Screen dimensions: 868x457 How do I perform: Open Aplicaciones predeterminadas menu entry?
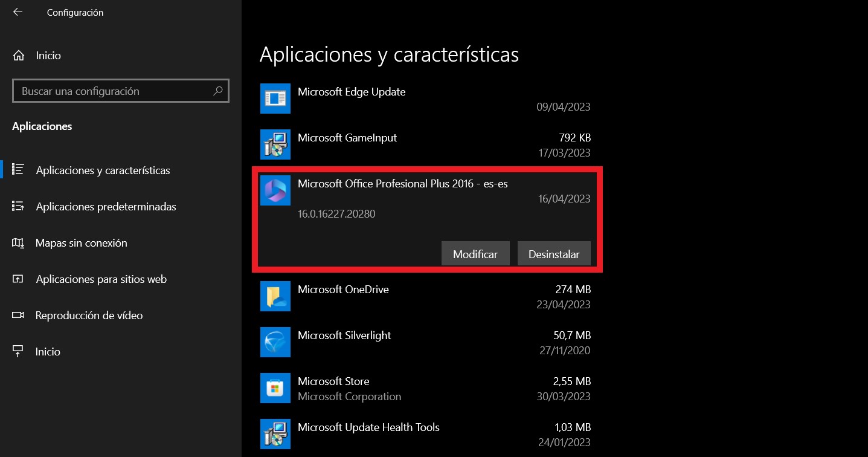[106, 207]
